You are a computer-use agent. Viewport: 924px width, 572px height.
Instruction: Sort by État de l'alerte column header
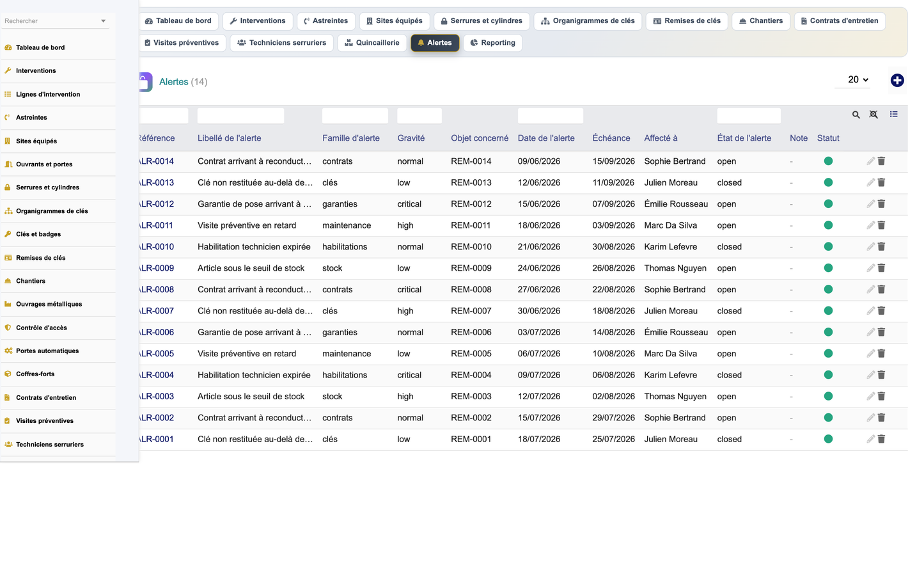744,138
